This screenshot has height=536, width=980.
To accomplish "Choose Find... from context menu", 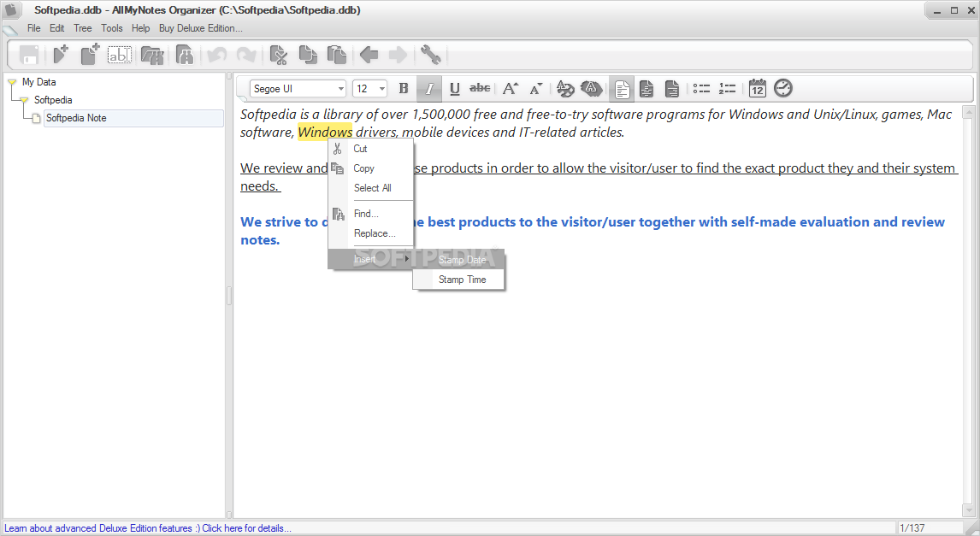I will pyautogui.click(x=370, y=214).
